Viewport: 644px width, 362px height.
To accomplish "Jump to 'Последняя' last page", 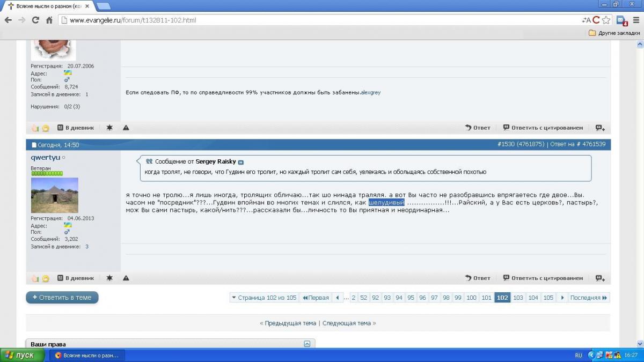I will 588,298.
